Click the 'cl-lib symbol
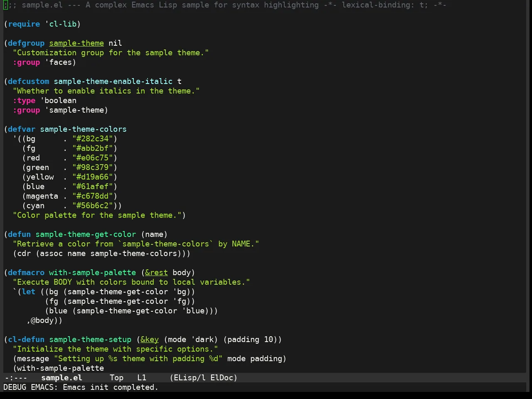The height and width of the screenshot is (399, 532). 61,24
